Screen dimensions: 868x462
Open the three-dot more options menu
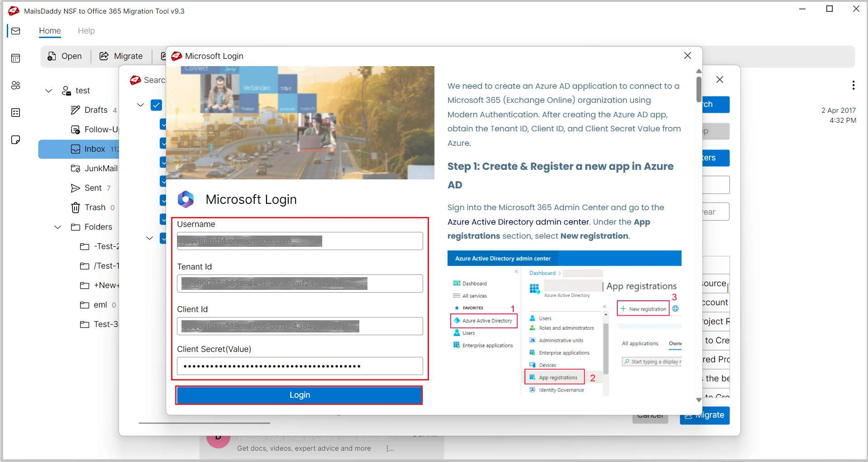tap(853, 85)
